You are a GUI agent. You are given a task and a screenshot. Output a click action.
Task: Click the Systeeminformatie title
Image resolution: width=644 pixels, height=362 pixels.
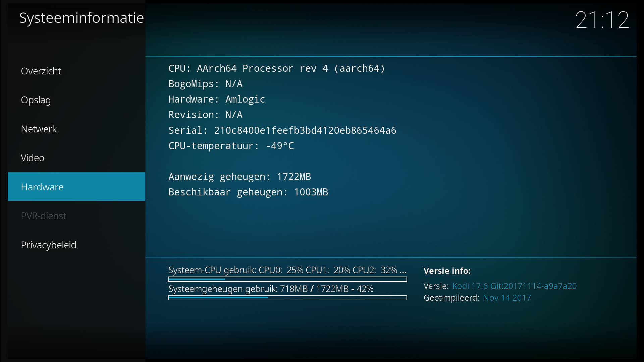click(x=82, y=18)
